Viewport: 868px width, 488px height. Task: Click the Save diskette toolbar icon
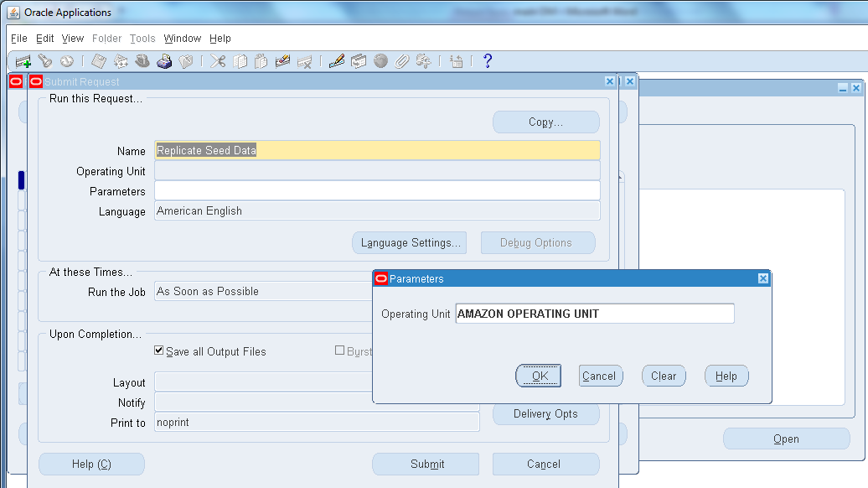pyautogui.click(x=99, y=61)
